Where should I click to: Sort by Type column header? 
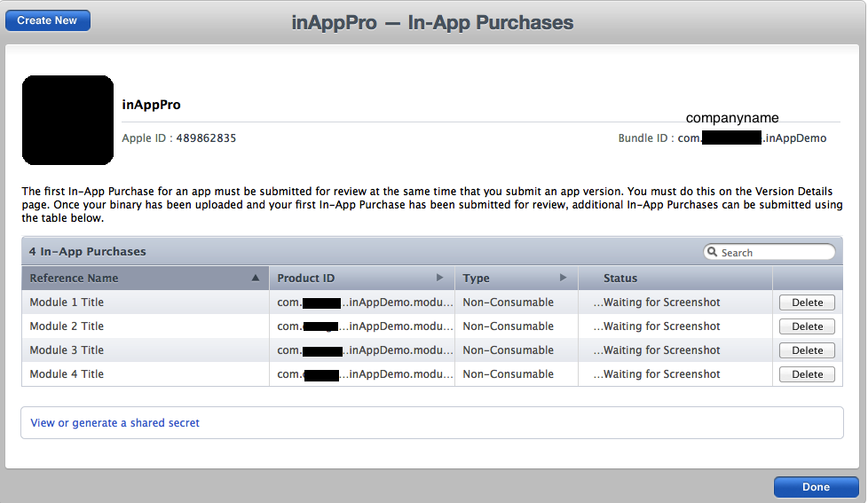[x=517, y=278]
